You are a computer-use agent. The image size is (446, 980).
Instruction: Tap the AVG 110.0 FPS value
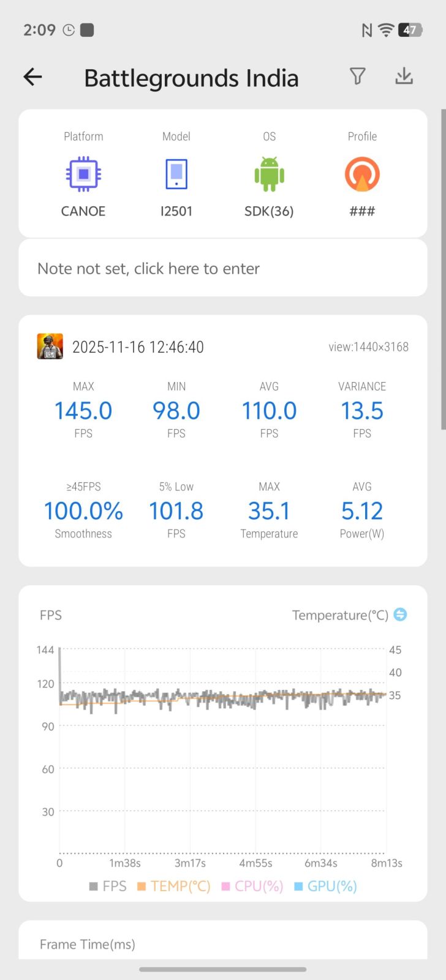[269, 411]
